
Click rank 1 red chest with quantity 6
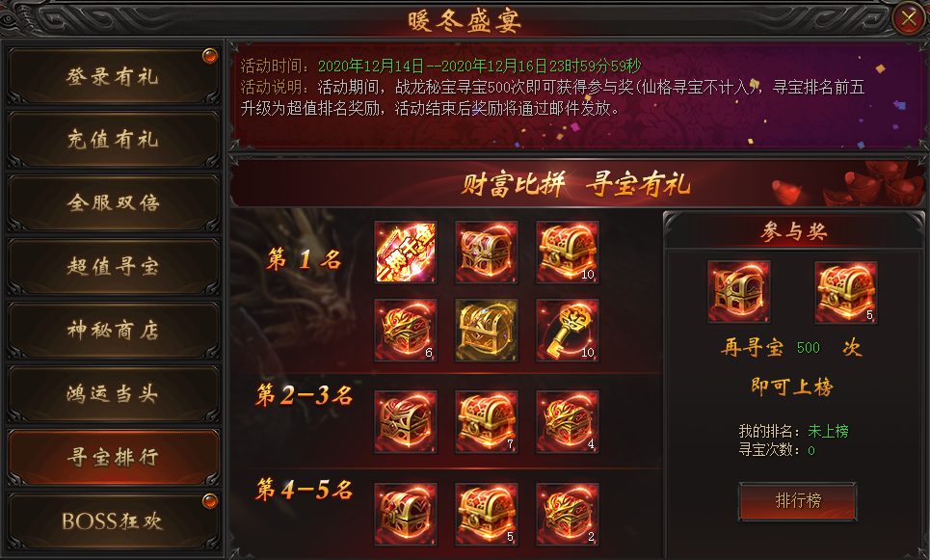point(406,330)
